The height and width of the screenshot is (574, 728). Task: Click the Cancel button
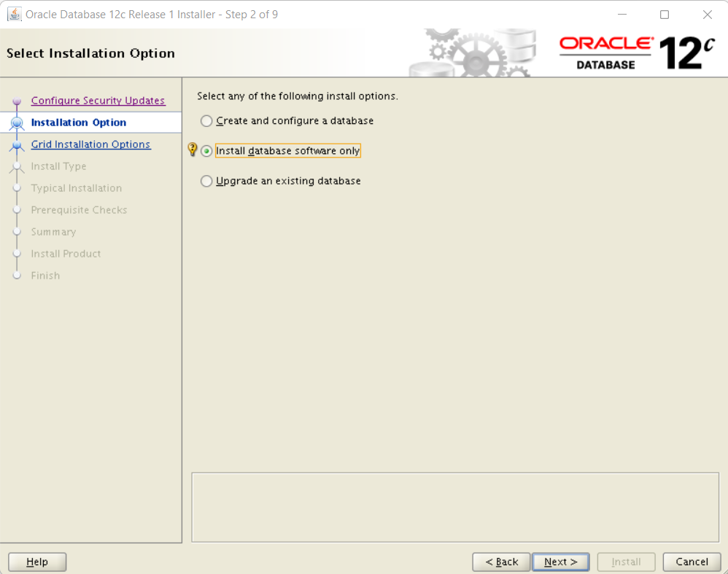(x=692, y=562)
